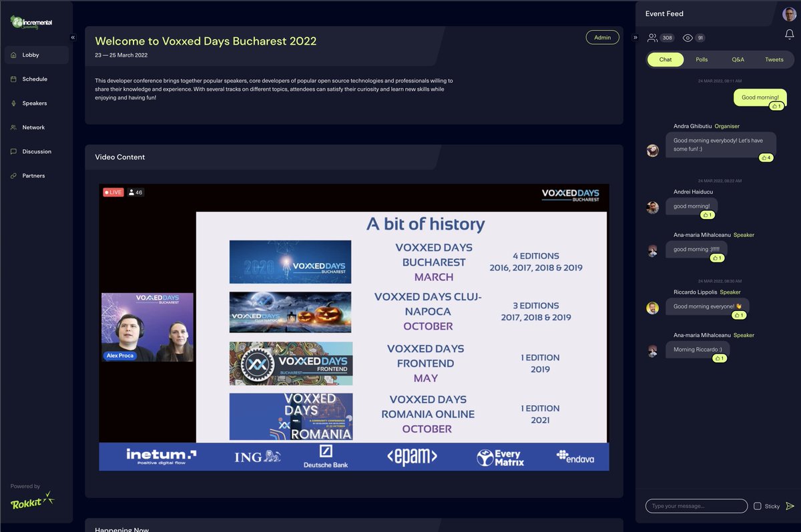This screenshot has width=801, height=532.
Task: Switch to the Tweets tab
Action: [x=774, y=59]
